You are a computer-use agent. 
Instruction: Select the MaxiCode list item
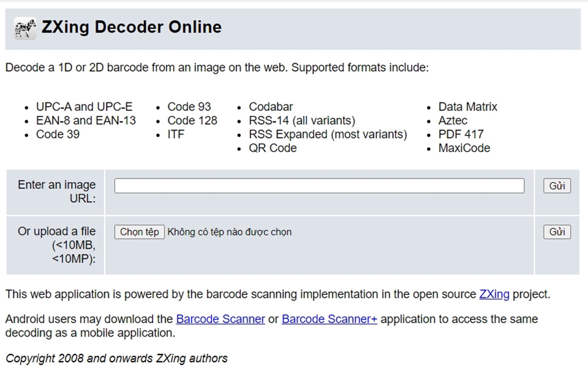click(464, 148)
